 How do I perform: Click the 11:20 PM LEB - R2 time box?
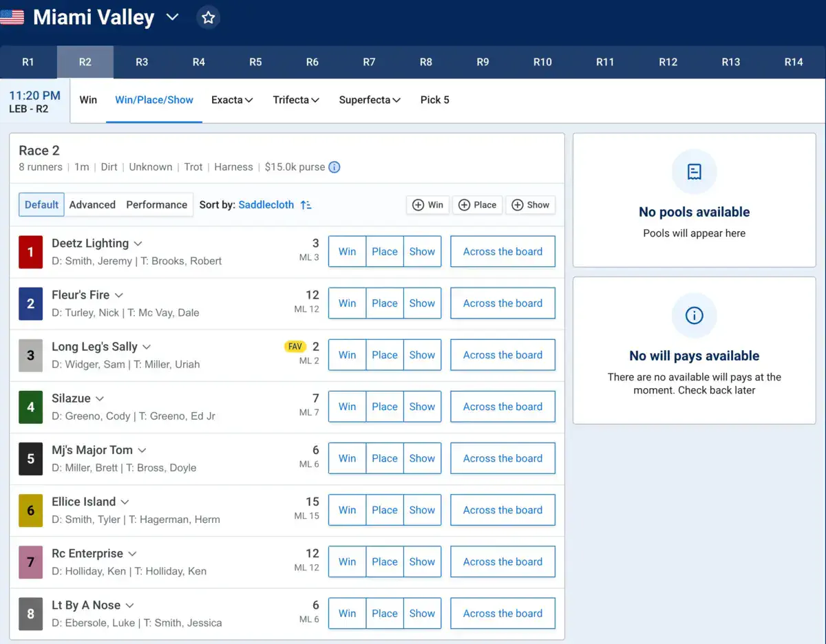click(x=35, y=101)
